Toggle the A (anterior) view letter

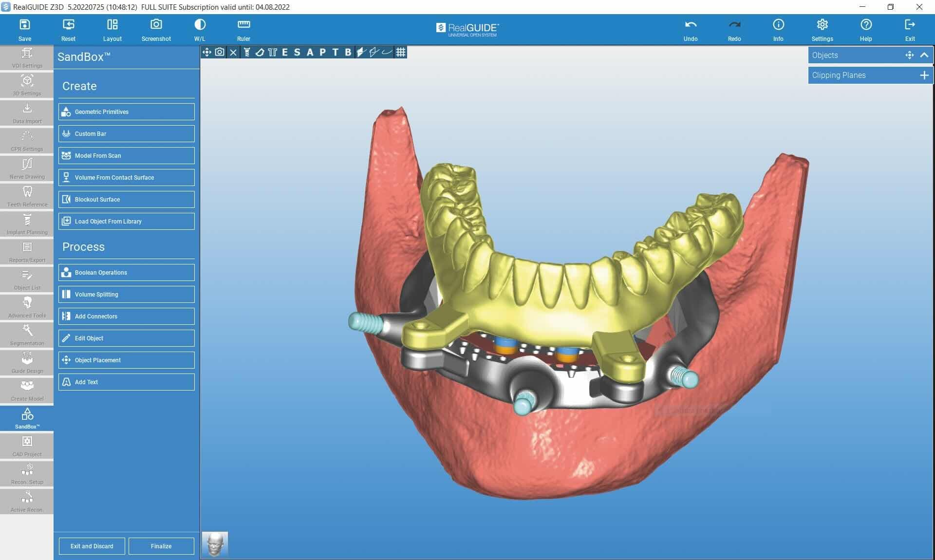coord(310,53)
